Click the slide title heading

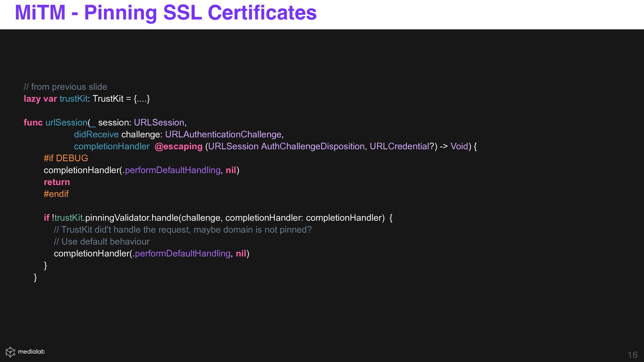click(166, 13)
